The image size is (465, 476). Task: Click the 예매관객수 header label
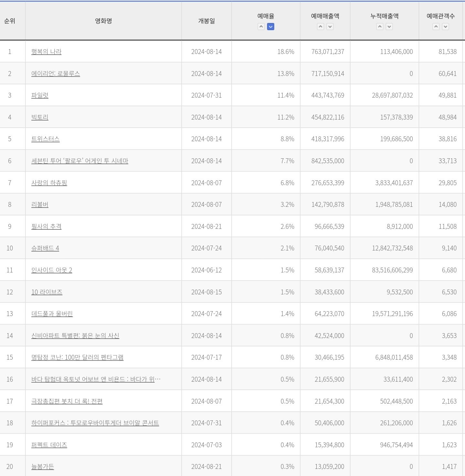tap(441, 16)
